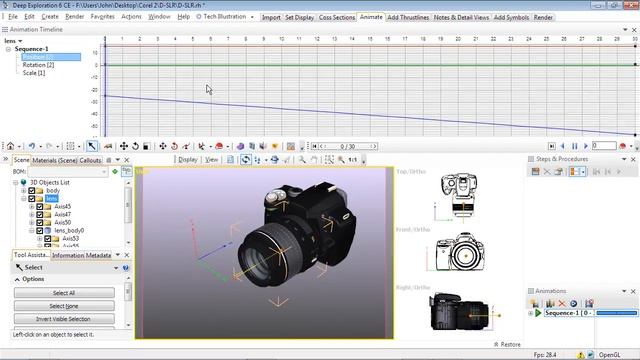Open the Information Metadata tab
Image resolution: width=640 pixels, height=360 pixels.
tap(82, 256)
